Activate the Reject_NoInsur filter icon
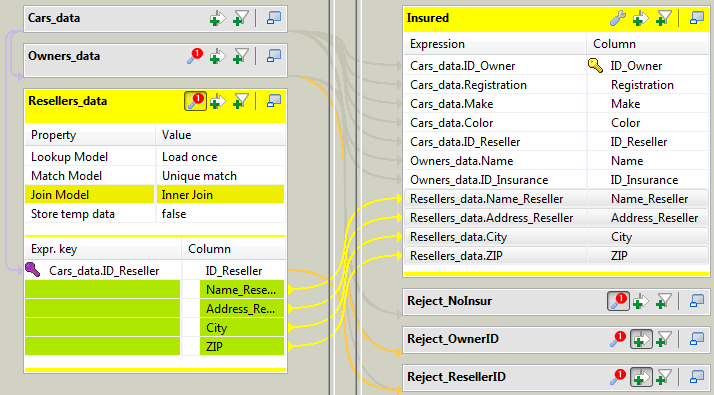The image size is (714, 395). click(x=663, y=301)
